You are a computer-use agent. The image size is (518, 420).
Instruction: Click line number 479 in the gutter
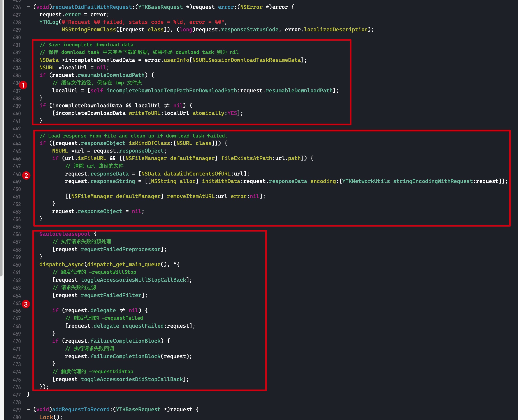17,410
